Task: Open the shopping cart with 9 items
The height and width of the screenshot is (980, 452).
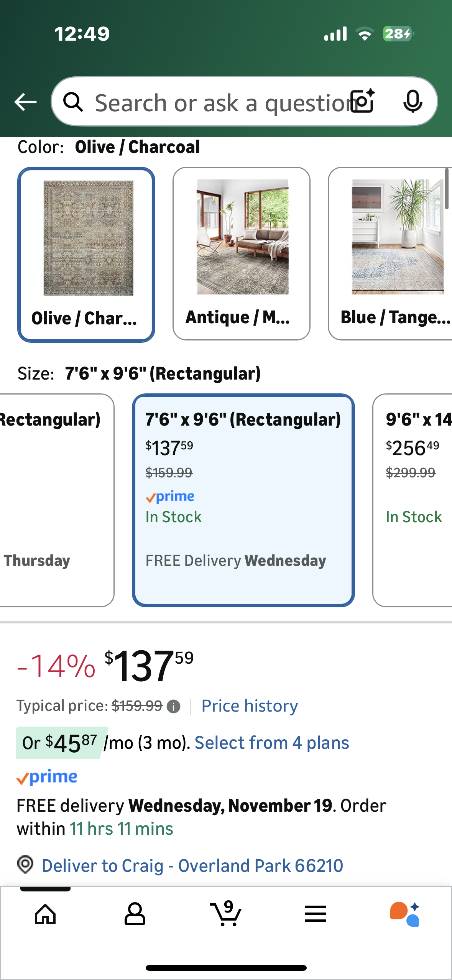Action: coord(226,914)
